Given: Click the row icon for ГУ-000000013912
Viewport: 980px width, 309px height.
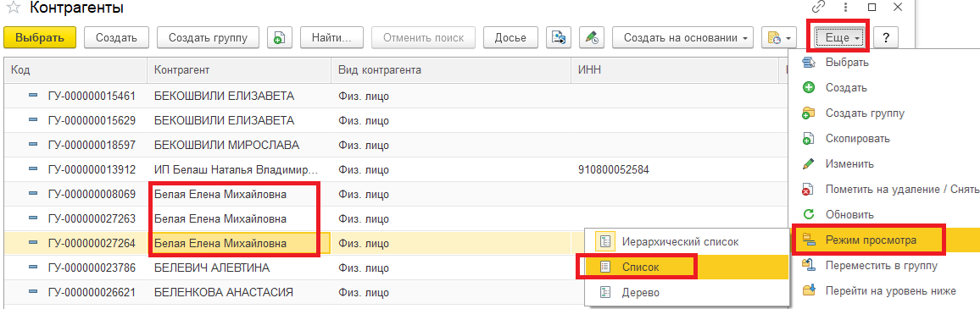Looking at the screenshot, I should click(x=33, y=169).
